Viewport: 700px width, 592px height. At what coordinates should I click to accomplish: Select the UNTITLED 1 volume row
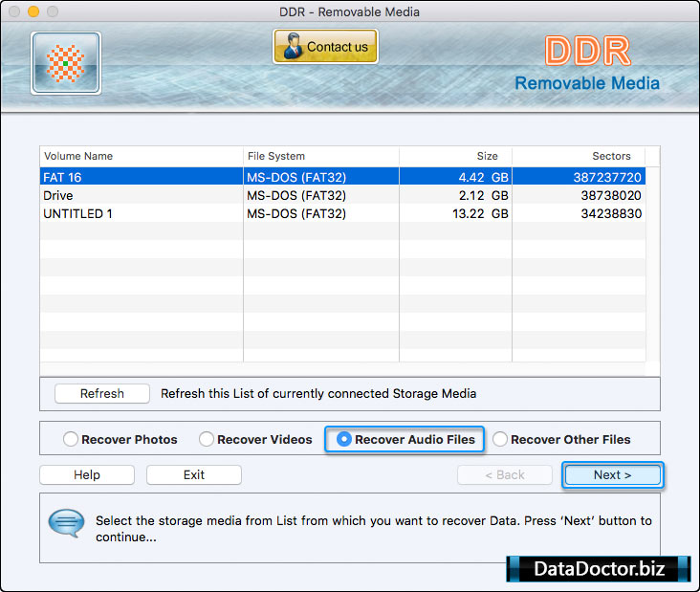pyautogui.click(x=342, y=213)
